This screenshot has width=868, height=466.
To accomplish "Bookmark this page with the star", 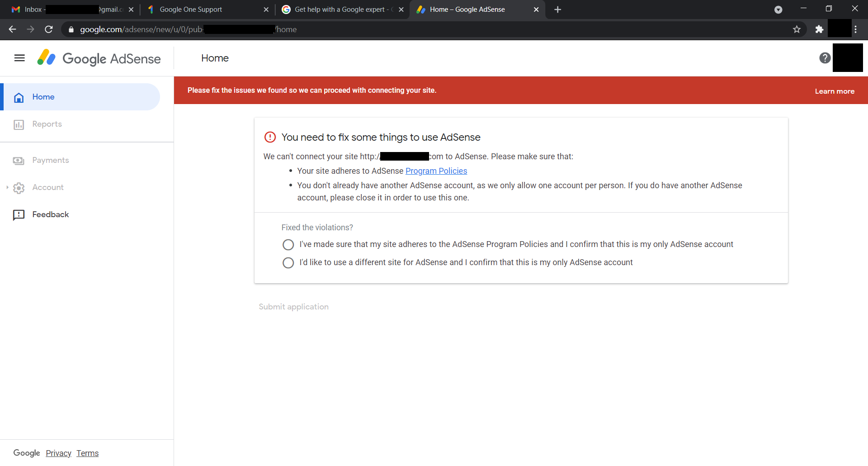I will 797,29.
